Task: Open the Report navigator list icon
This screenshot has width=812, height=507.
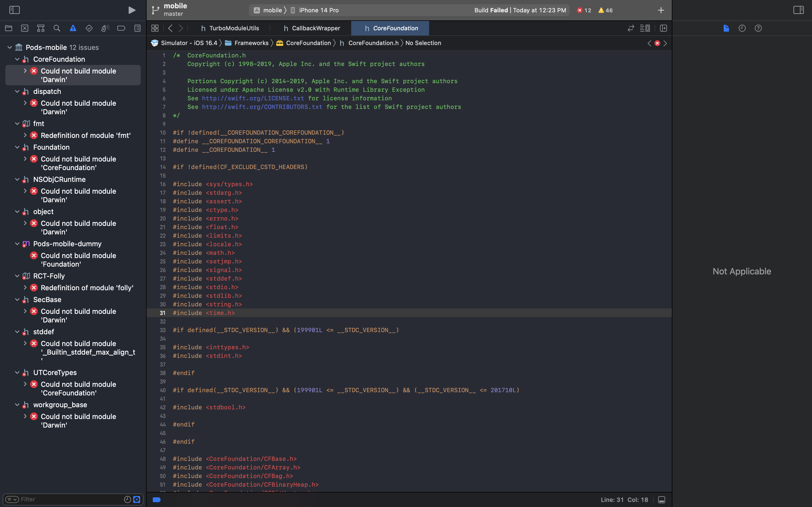Action: [137, 28]
